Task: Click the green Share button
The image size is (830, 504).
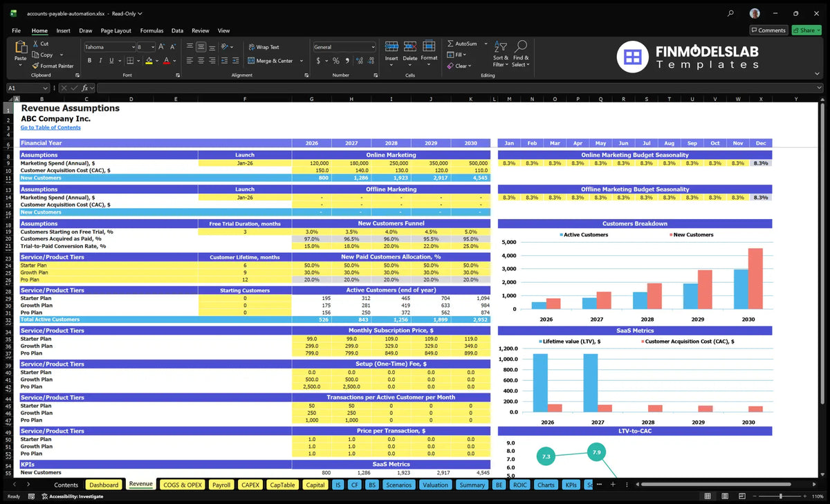Action: click(x=806, y=30)
